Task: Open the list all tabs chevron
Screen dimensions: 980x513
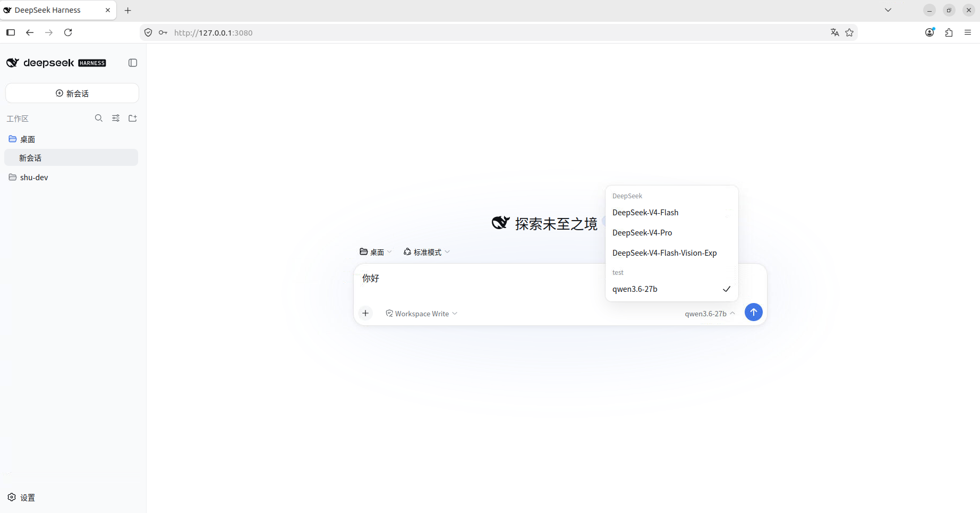Action: pos(888,10)
